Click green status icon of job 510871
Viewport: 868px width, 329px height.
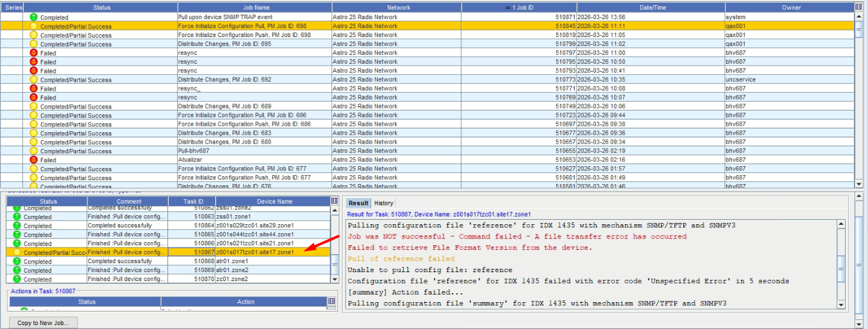click(x=34, y=17)
